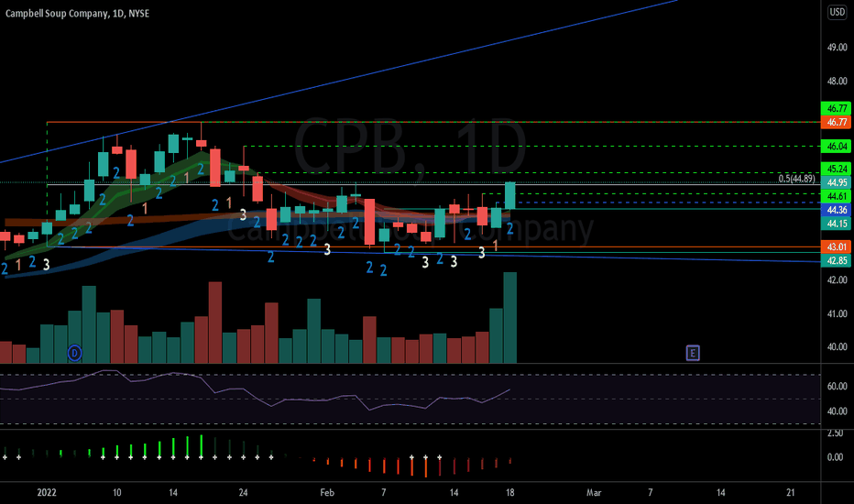Select the green 46.77 price label
854x504 pixels.
836,108
